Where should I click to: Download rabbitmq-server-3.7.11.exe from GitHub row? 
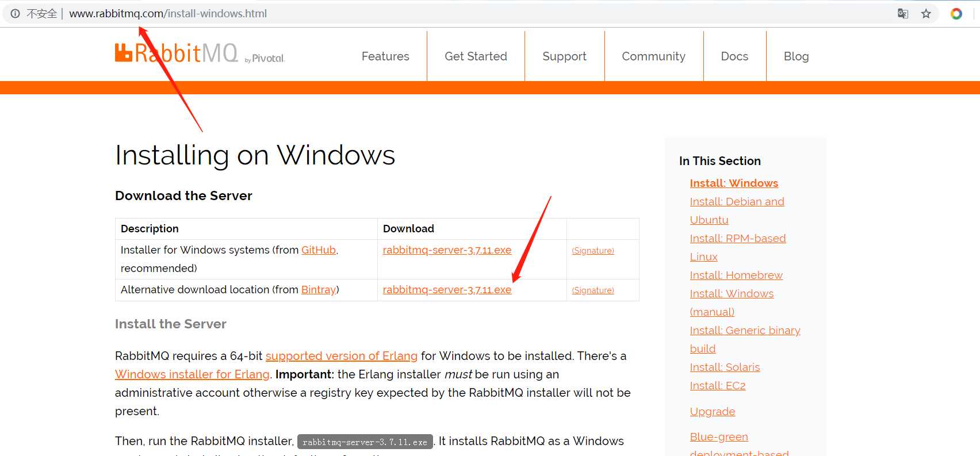tap(447, 250)
